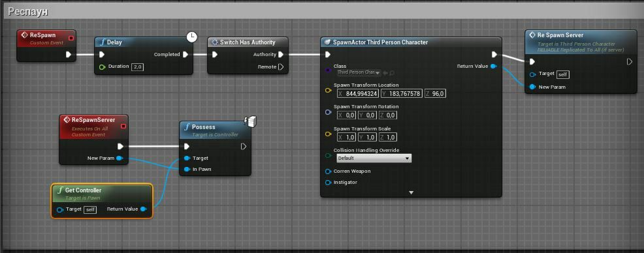Select the Possess node title
644x253 pixels.
[203, 127]
